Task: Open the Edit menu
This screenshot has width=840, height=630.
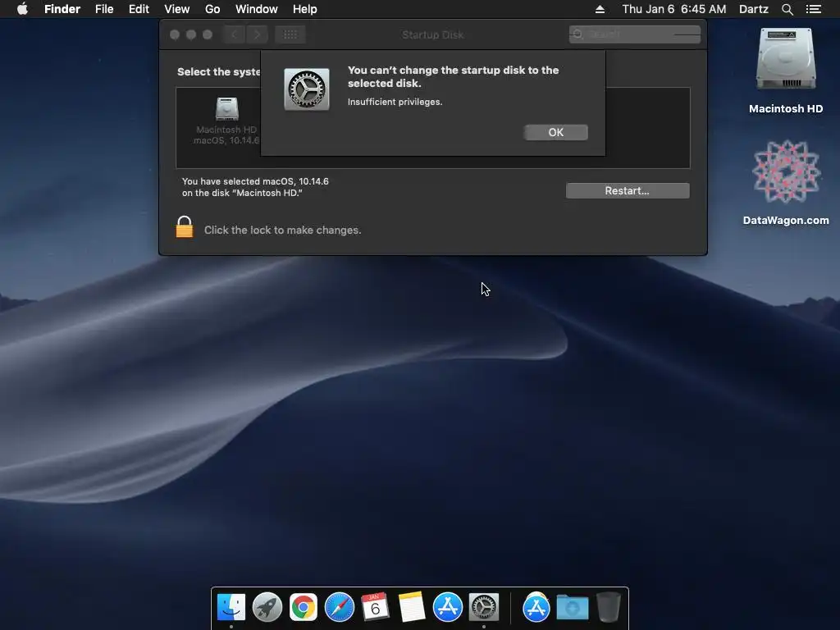Action: click(139, 9)
